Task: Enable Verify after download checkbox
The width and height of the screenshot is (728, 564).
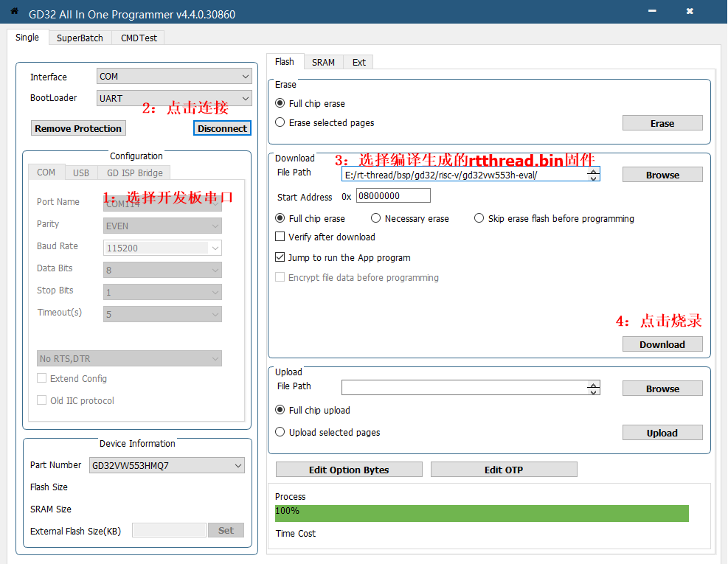Action: point(280,237)
